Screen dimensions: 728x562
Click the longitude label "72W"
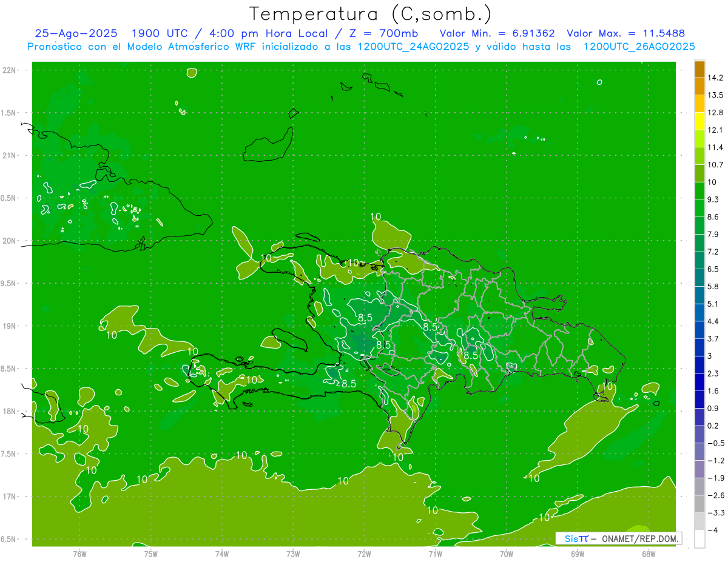coord(364,554)
